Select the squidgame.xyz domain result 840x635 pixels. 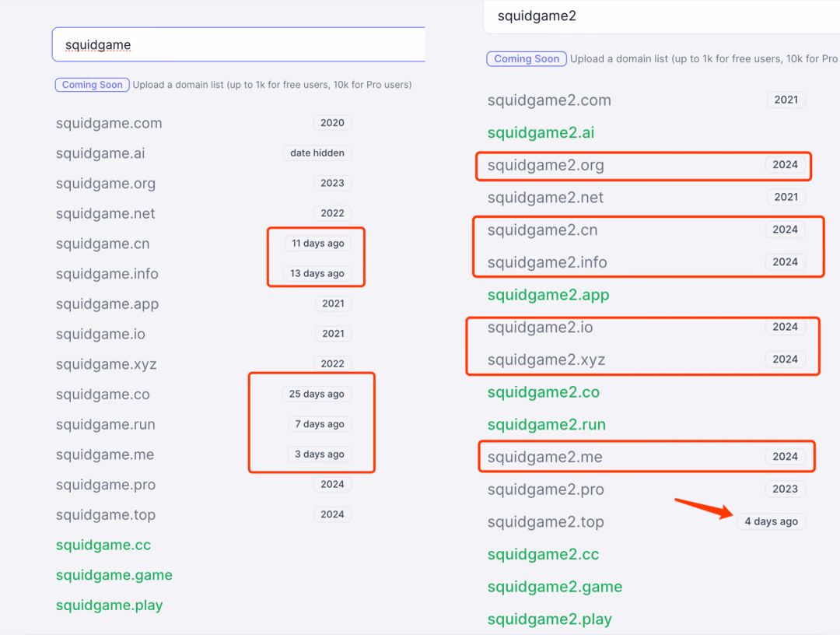pyautogui.click(x=106, y=364)
